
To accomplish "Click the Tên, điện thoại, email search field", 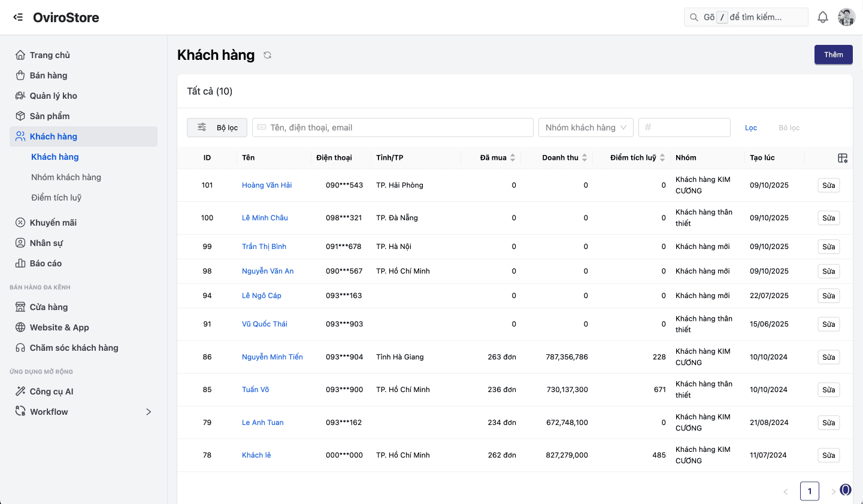I will pos(392,127).
